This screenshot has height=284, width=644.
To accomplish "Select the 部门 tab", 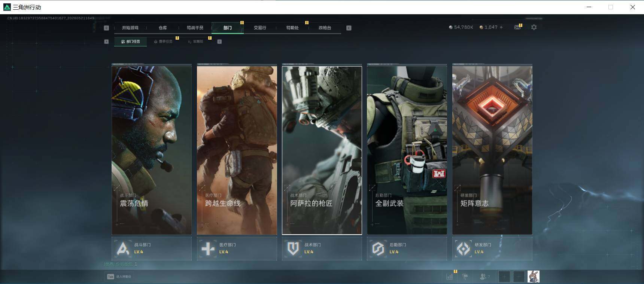I will (227, 28).
